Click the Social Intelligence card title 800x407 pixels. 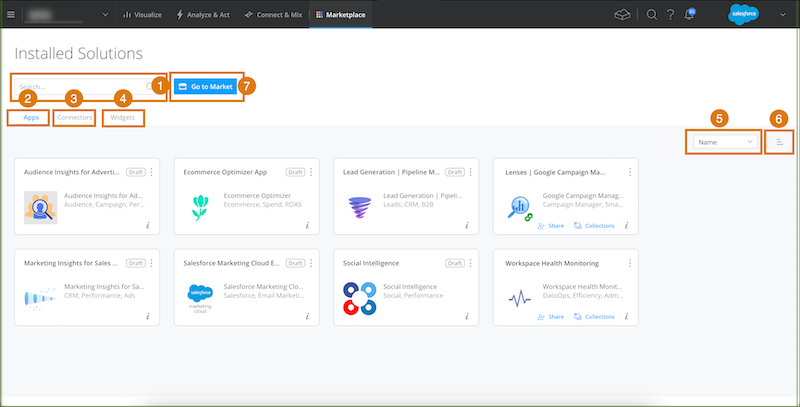(x=371, y=263)
